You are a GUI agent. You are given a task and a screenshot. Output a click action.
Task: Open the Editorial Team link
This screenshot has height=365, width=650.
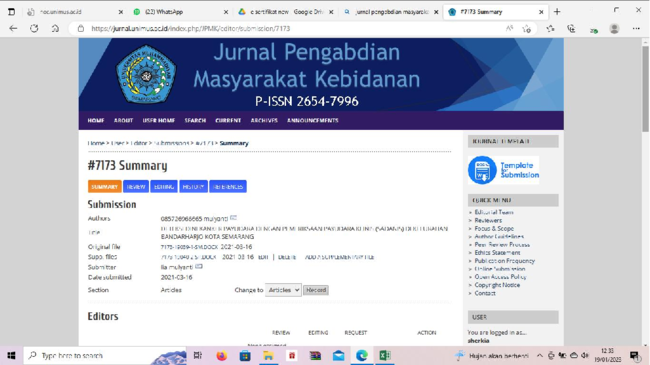click(x=494, y=212)
